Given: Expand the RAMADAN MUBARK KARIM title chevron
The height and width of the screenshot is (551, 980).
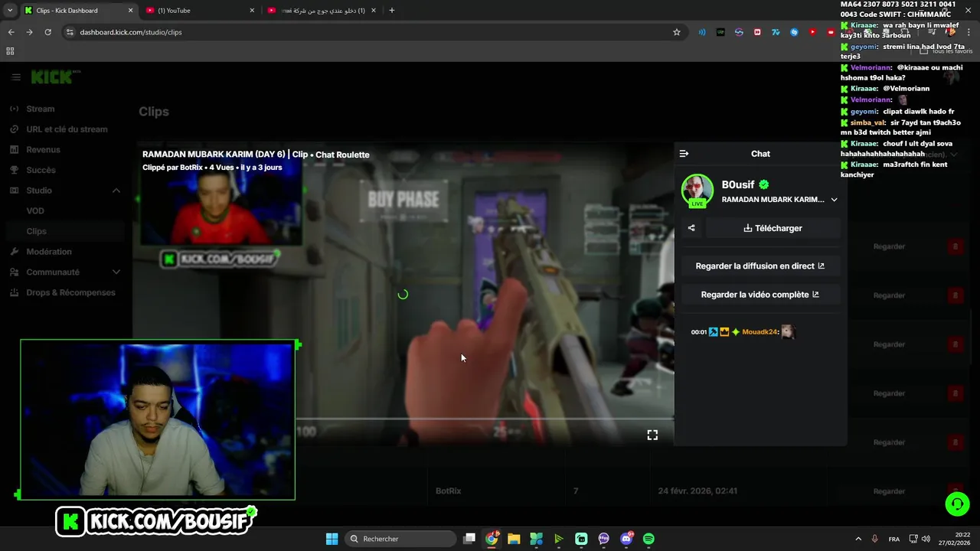Looking at the screenshot, I should tap(834, 200).
